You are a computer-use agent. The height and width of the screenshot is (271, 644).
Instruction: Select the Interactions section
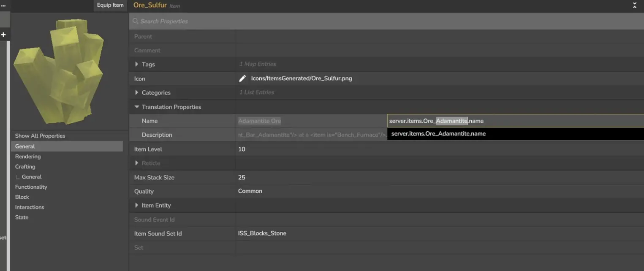pos(30,207)
